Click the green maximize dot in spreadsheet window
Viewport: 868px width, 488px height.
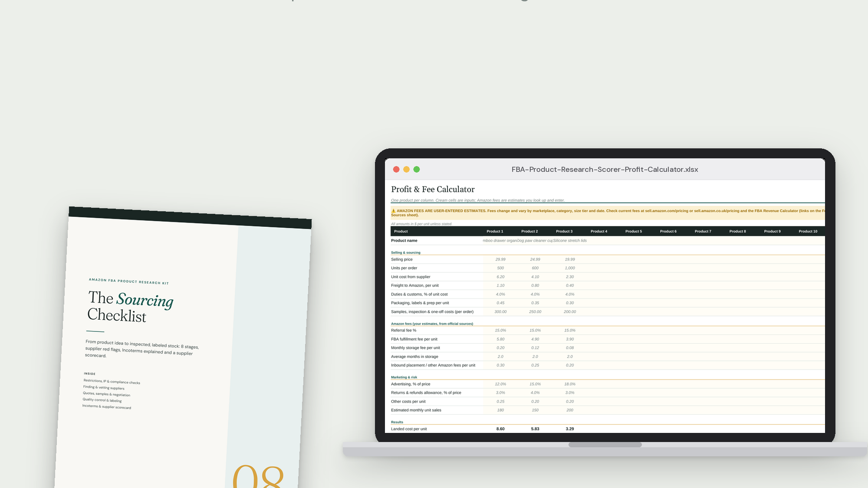pyautogui.click(x=417, y=170)
